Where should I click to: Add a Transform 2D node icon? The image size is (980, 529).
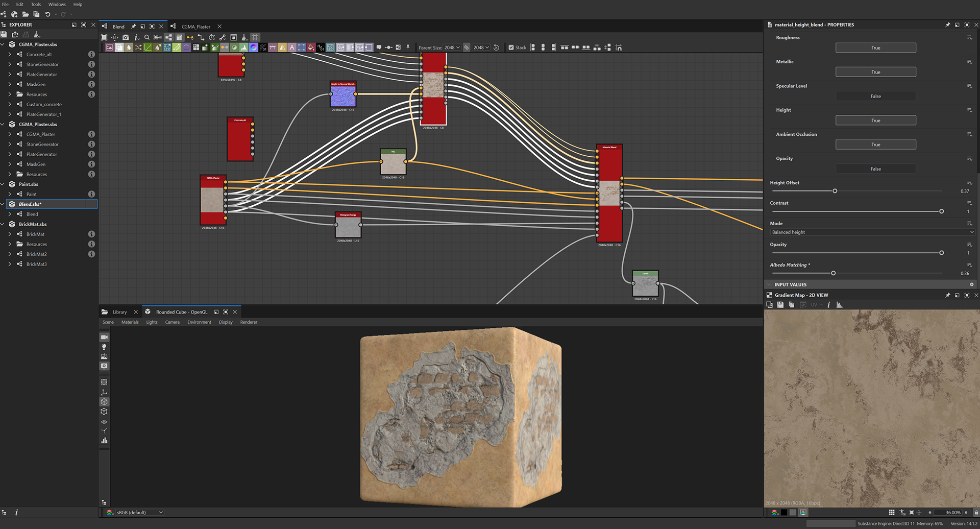coord(302,47)
